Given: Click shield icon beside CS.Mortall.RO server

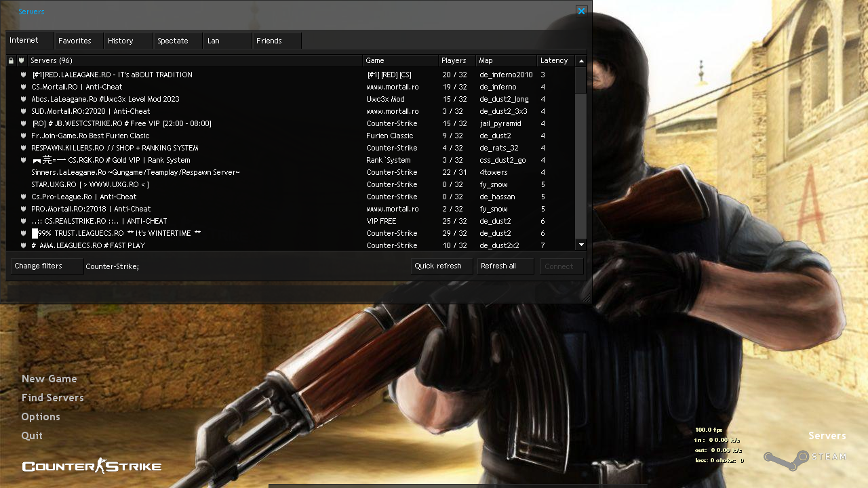Looking at the screenshot, I should (x=23, y=87).
